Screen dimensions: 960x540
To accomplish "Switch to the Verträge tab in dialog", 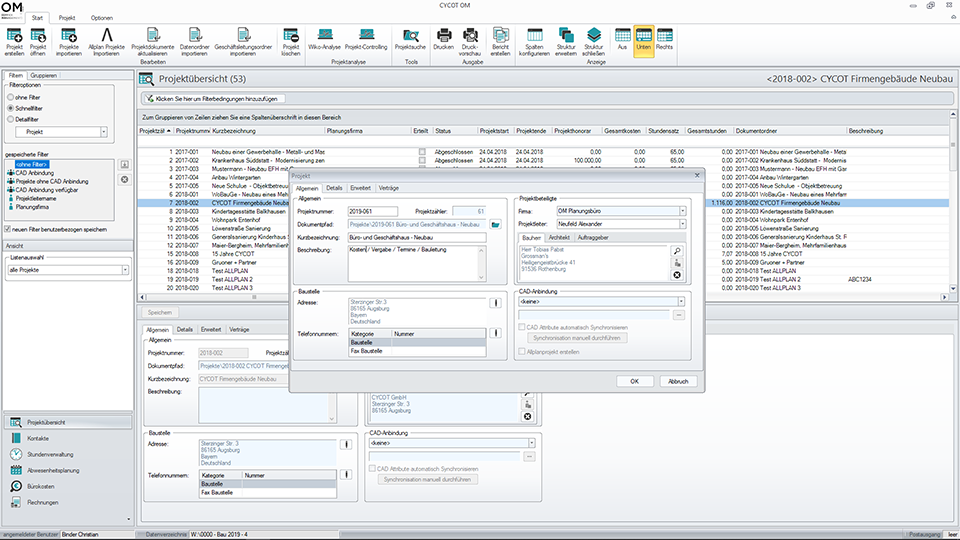I will tap(390, 188).
